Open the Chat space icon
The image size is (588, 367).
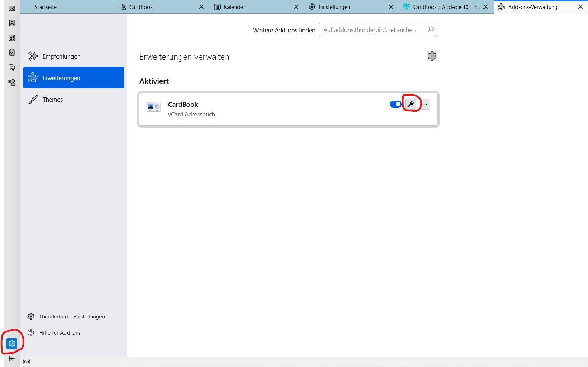(x=12, y=67)
